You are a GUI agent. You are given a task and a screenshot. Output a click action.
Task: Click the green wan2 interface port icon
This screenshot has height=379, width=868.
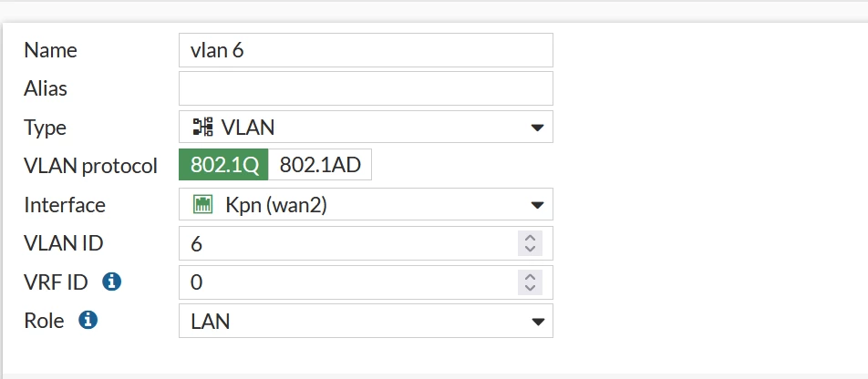click(x=202, y=205)
